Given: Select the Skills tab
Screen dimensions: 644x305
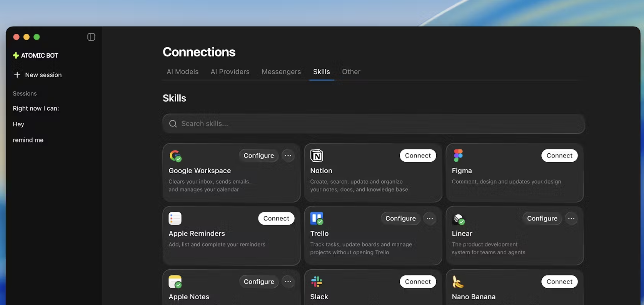Looking at the screenshot, I should tap(322, 72).
